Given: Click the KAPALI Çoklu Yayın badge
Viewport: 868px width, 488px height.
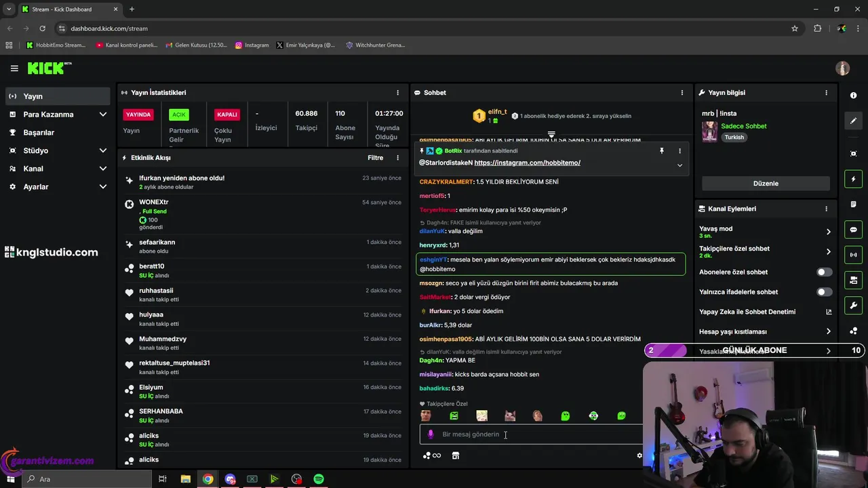Looking at the screenshot, I should (227, 115).
